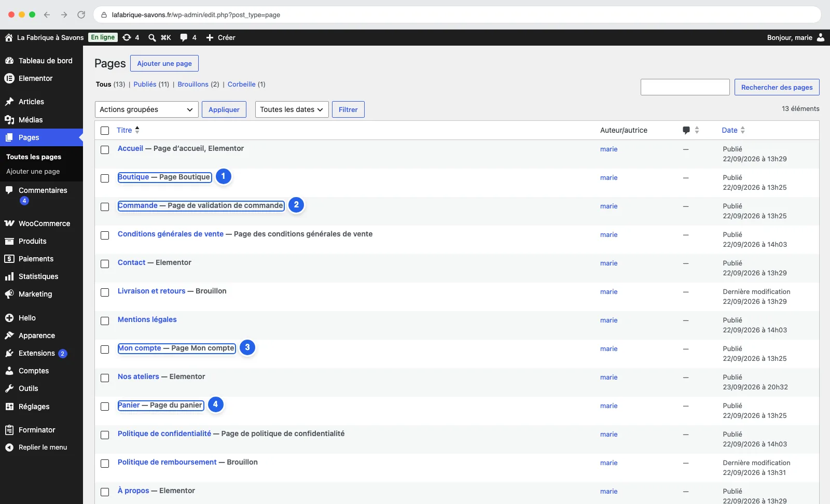This screenshot has height=504, width=830.
Task: Check the Contact page checkbox
Action: coord(105,264)
